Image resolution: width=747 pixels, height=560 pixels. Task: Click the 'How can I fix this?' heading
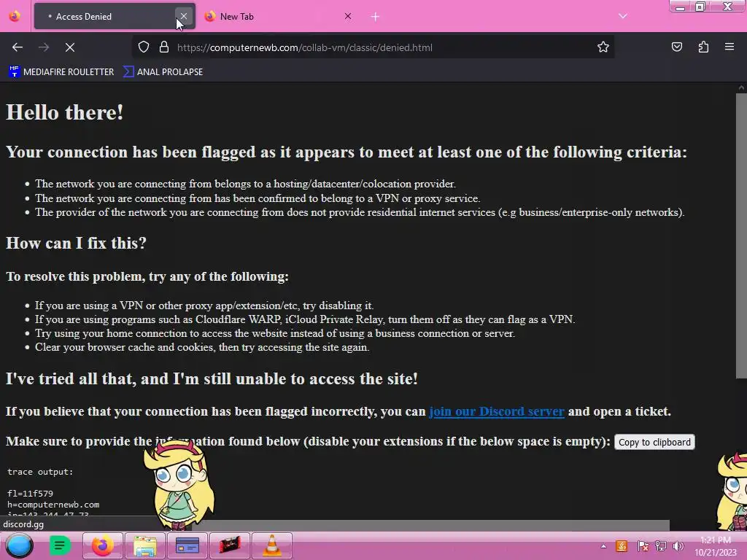(76, 244)
